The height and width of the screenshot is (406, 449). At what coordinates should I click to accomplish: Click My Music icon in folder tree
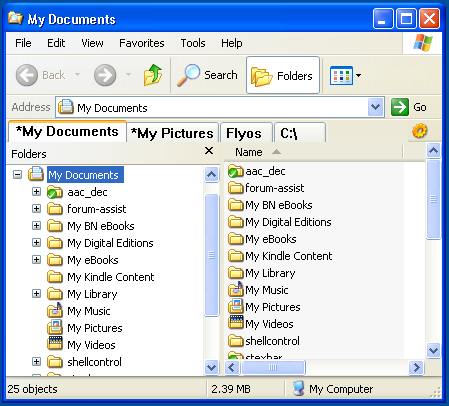tap(55, 310)
